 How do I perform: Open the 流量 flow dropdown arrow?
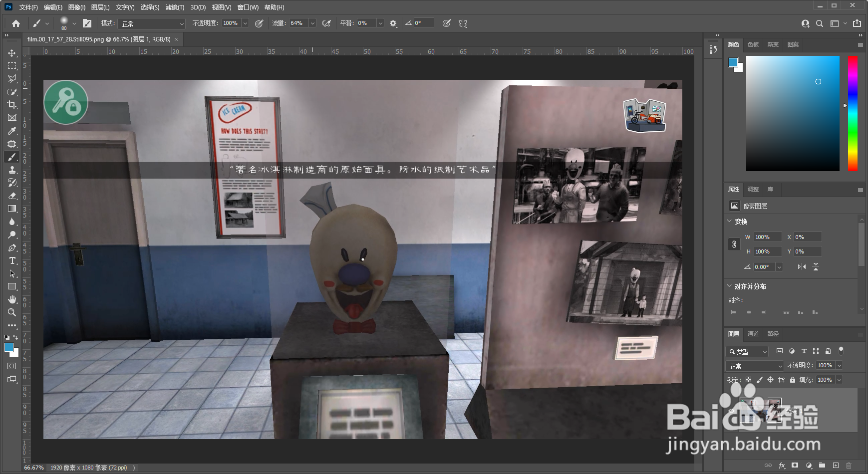coord(312,23)
